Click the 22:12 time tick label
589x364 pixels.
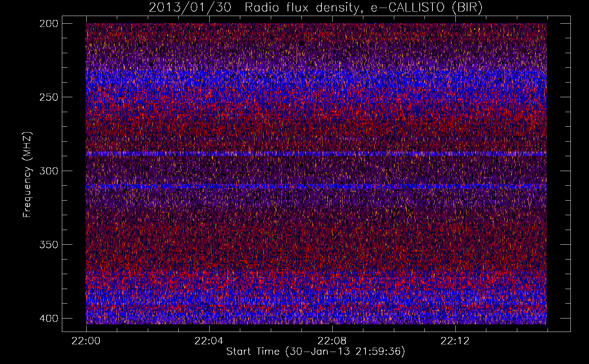point(455,341)
